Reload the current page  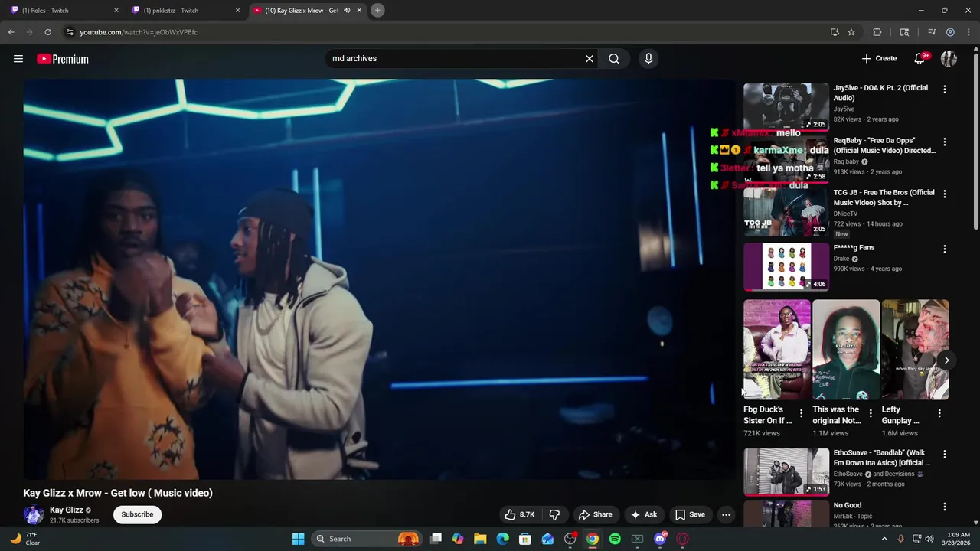(x=47, y=32)
